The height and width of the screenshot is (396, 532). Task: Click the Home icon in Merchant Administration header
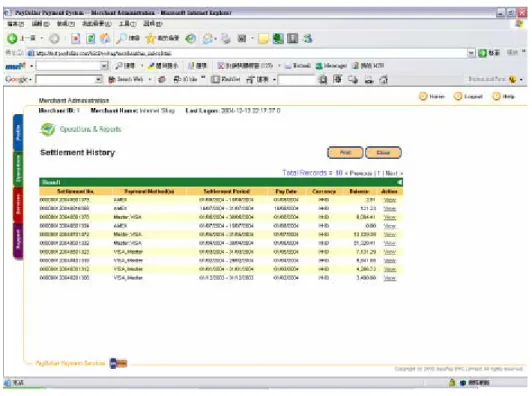coord(423,96)
